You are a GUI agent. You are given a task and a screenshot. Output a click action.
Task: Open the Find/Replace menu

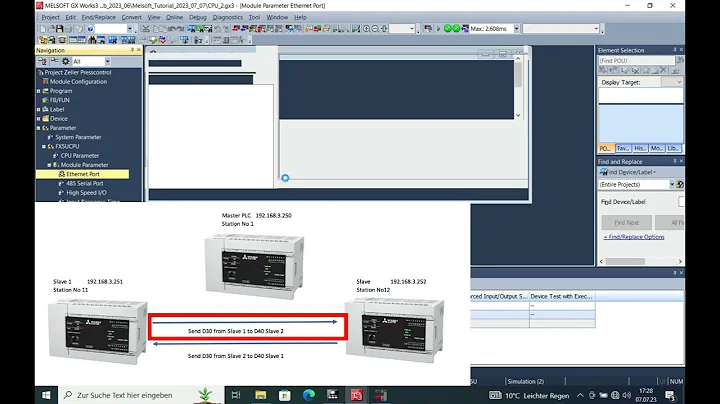point(98,17)
